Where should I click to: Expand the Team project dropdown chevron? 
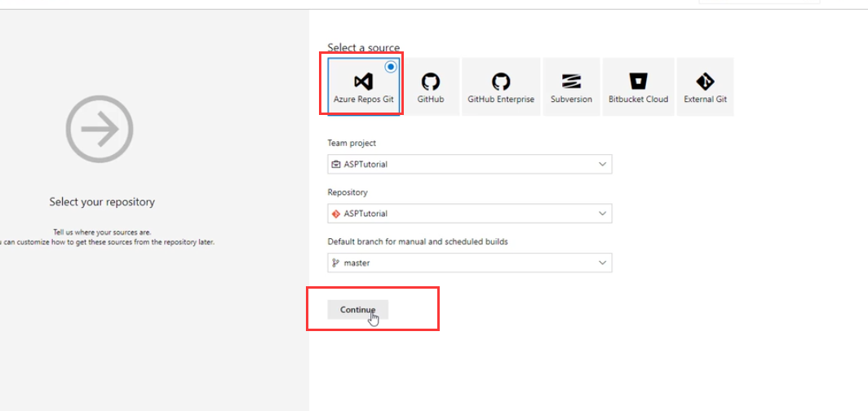(x=603, y=164)
